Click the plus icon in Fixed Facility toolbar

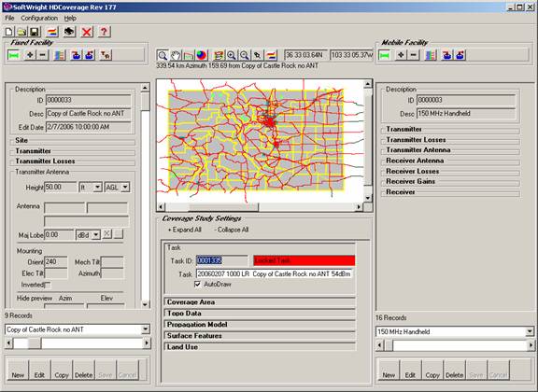(30, 55)
